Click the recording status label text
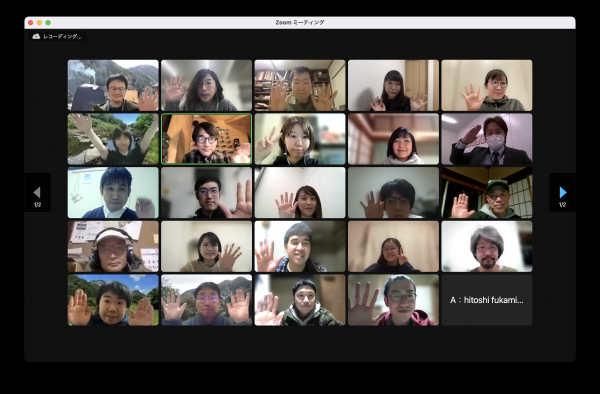Screen dimensions: 600x394 coord(62,37)
